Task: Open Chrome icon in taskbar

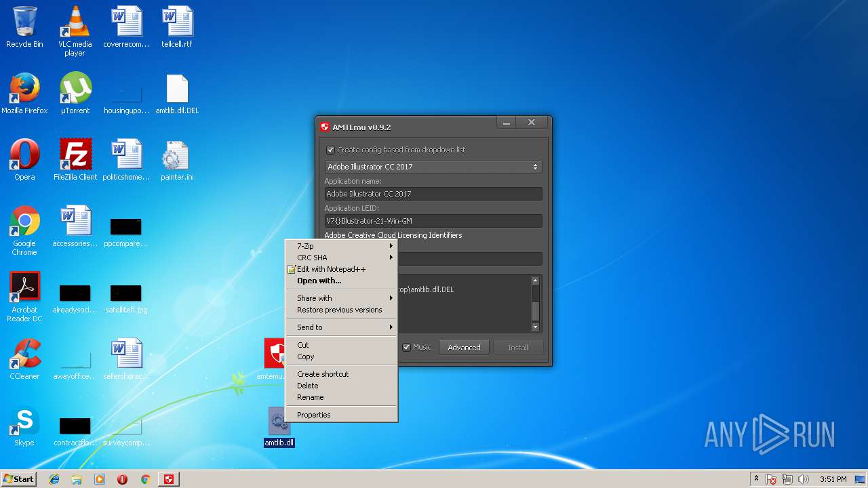Action: coord(145,479)
